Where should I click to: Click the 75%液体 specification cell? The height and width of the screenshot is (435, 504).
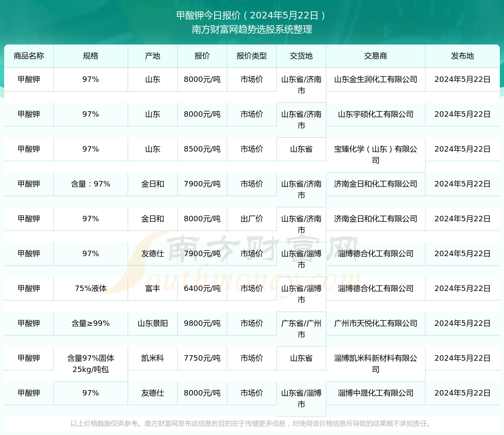(x=91, y=288)
